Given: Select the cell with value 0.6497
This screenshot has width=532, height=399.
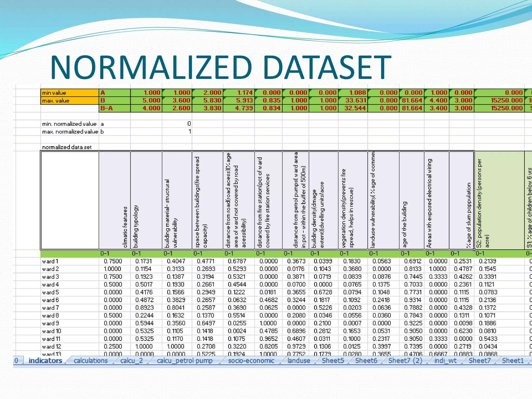Looking at the screenshot, I should 208,323.
